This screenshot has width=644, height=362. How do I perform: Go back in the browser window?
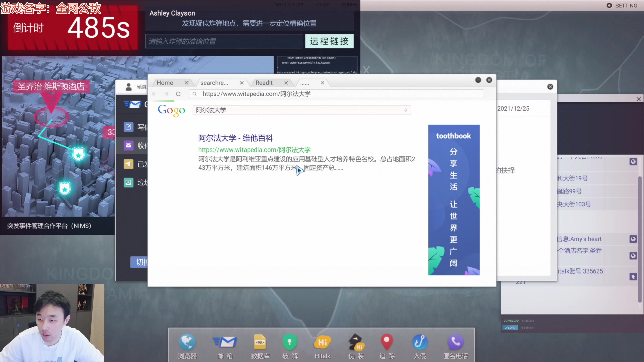coord(154,94)
